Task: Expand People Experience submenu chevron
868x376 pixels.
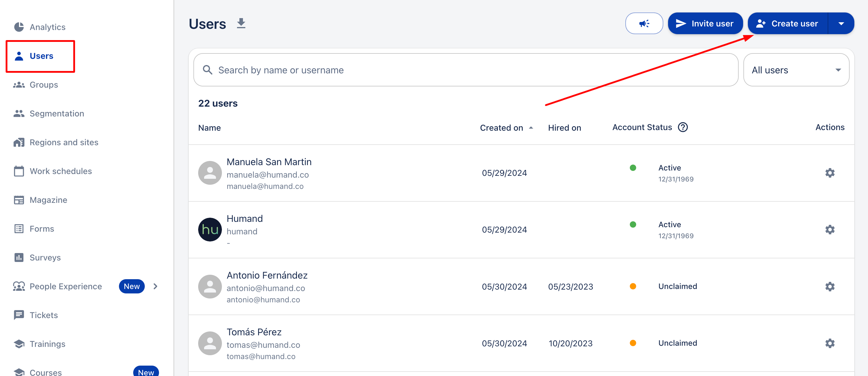Action: 155,286
